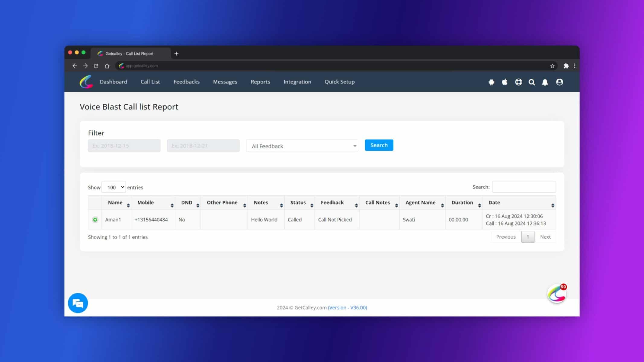Open the Call List menu item
This screenshot has width=644, height=362.
(x=150, y=82)
